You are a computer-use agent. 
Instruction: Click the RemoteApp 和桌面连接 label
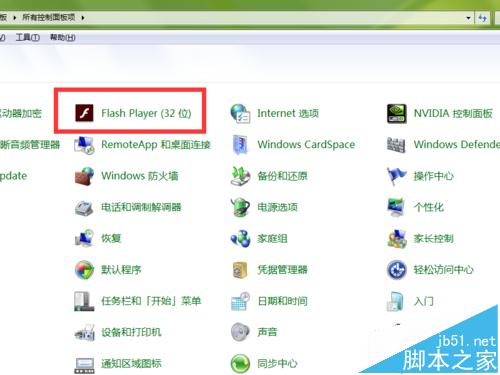pyautogui.click(x=156, y=145)
